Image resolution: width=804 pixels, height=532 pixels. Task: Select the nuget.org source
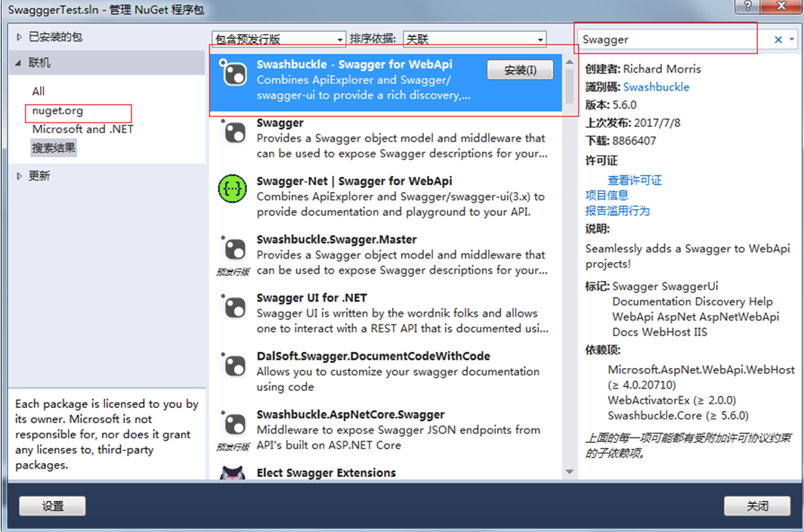[x=57, y=111]
